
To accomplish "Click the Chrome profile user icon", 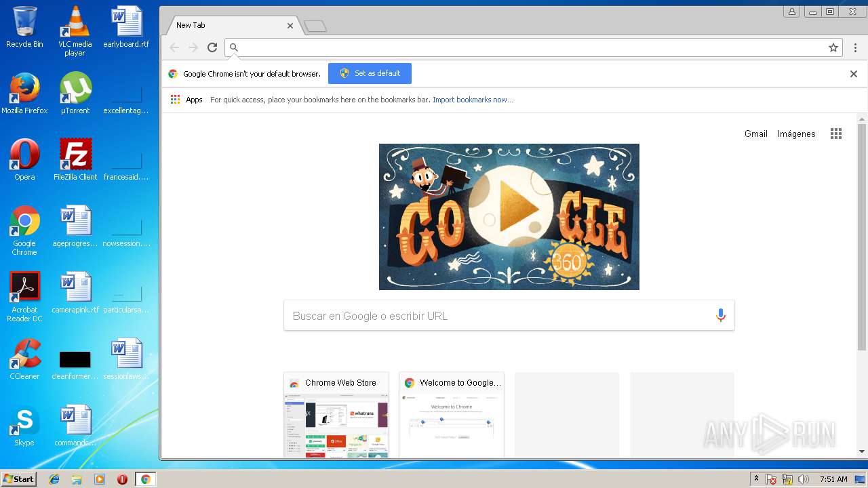I will 791,11.
